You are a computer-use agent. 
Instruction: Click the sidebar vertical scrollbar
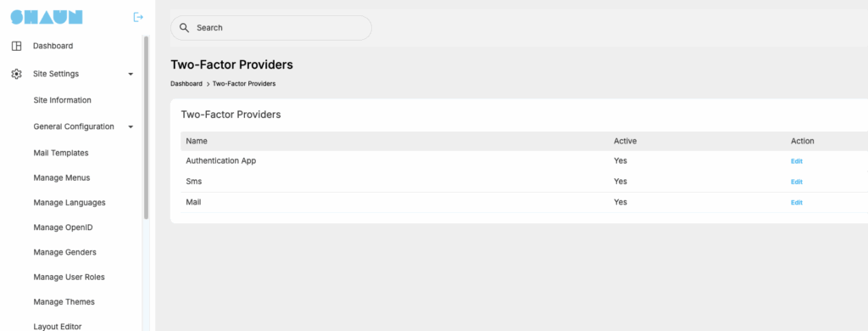pyautogui.click(x=146, y=127)
